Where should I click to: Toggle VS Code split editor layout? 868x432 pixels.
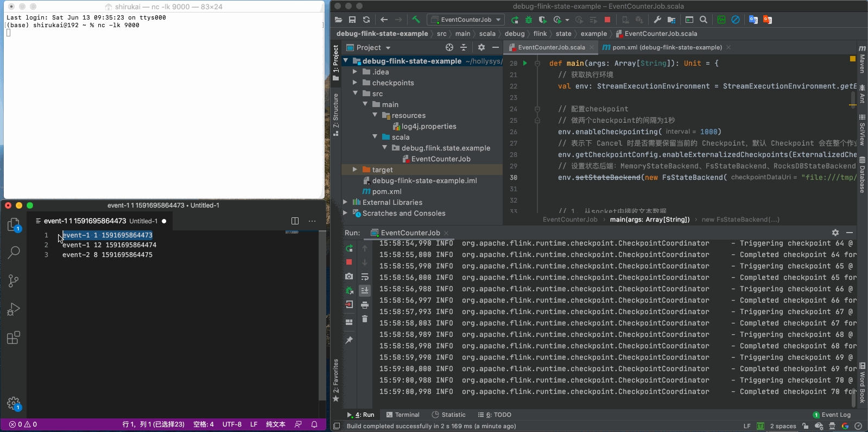(295, 221)
